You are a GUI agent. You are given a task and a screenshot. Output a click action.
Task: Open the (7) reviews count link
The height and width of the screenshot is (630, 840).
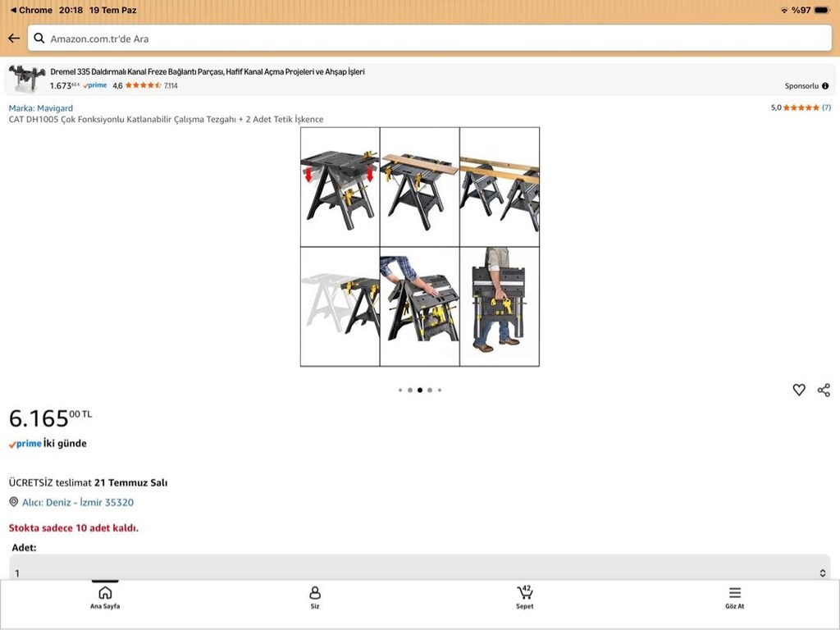point(827,107)
